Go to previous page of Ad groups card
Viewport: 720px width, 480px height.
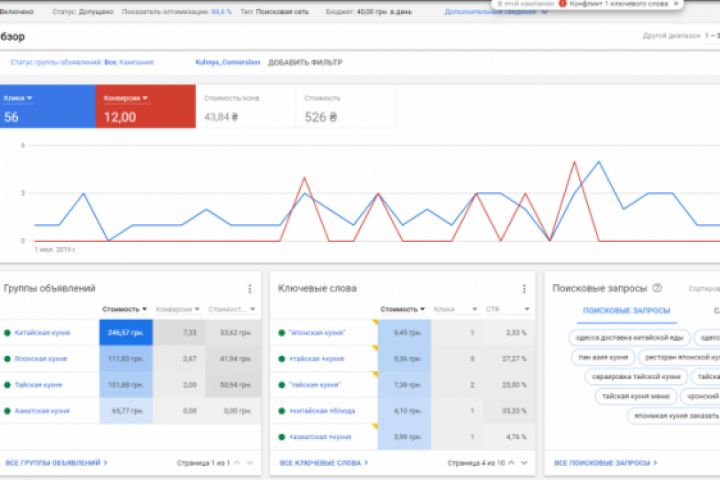point(237,463)
